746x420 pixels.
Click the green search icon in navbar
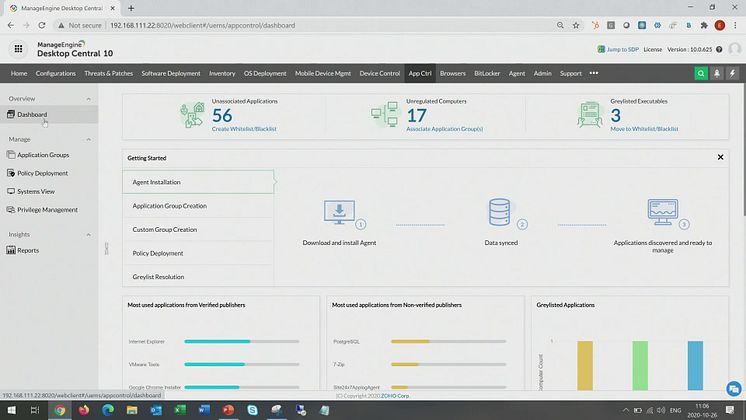point(701,73)
